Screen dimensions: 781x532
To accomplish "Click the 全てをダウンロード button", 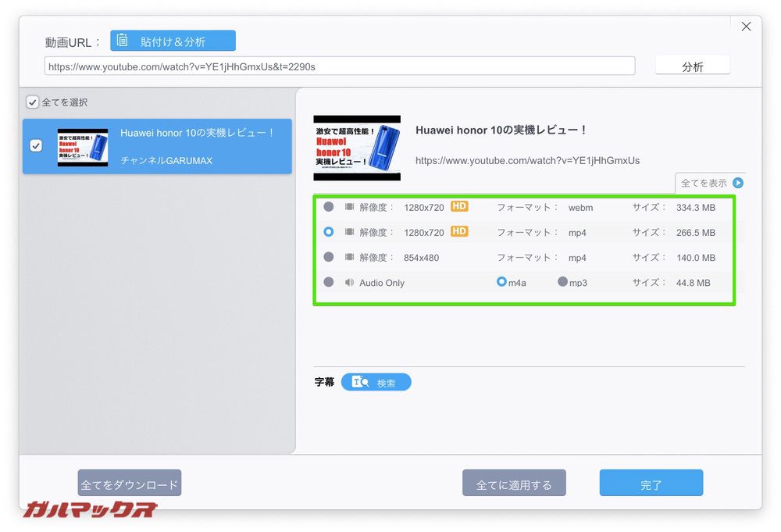I will tap(130, 483).
